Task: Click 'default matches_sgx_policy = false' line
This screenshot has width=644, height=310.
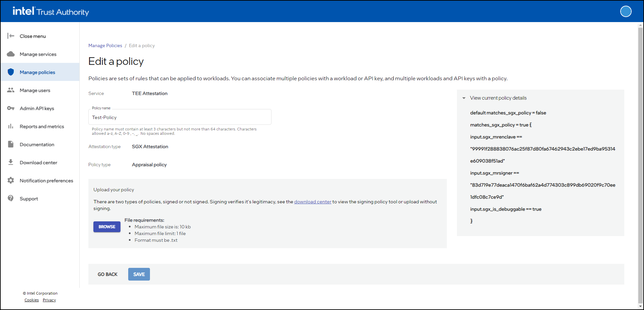Action: coord(508,113)
